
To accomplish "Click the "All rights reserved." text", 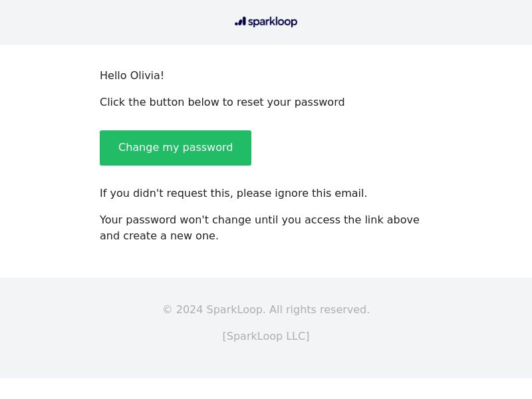I will tap(319, 309).
